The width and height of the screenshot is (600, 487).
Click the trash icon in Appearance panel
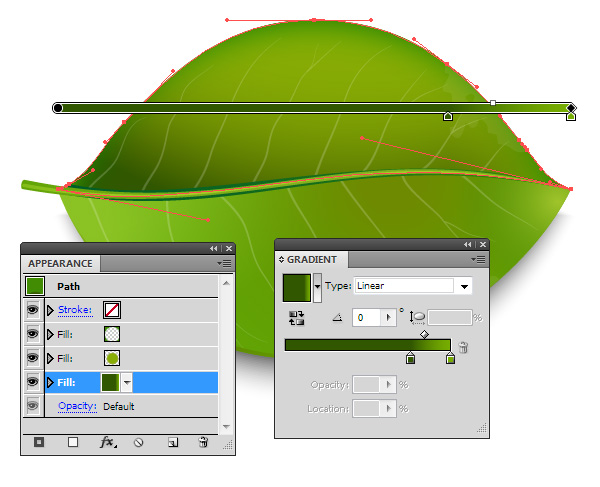(x=203, y=442)
